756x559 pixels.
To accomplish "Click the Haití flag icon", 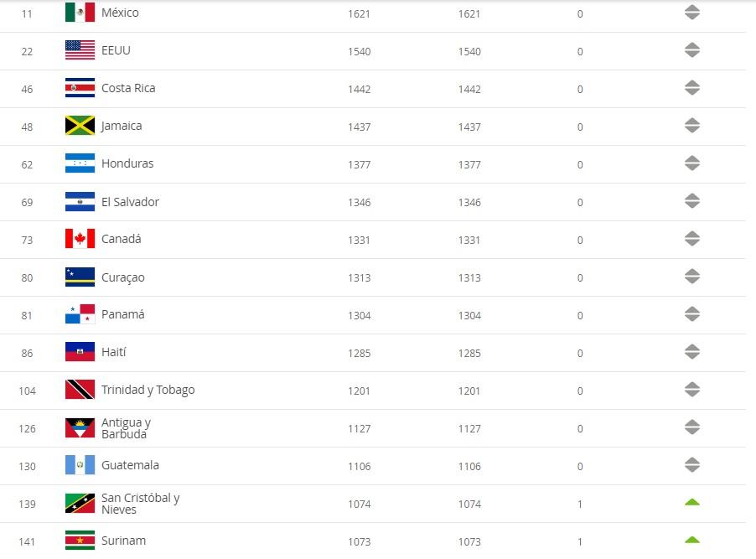I will coord(80,352).
